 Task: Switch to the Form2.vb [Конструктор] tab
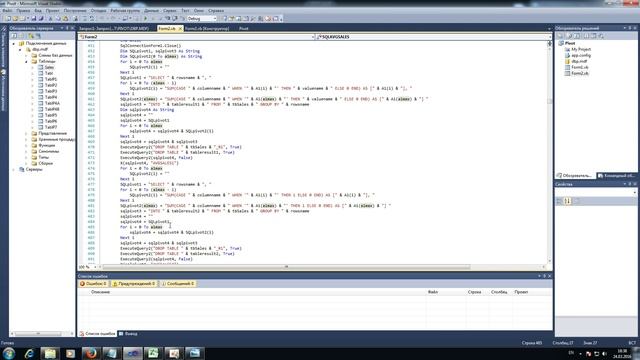pyautogui.click(x=207, y=29)
